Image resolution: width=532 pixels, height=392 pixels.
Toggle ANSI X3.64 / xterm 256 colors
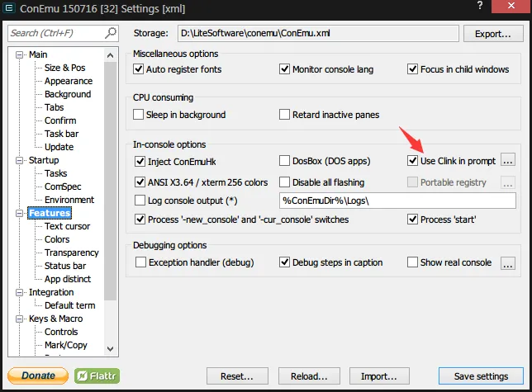click(x=140, y=182)
